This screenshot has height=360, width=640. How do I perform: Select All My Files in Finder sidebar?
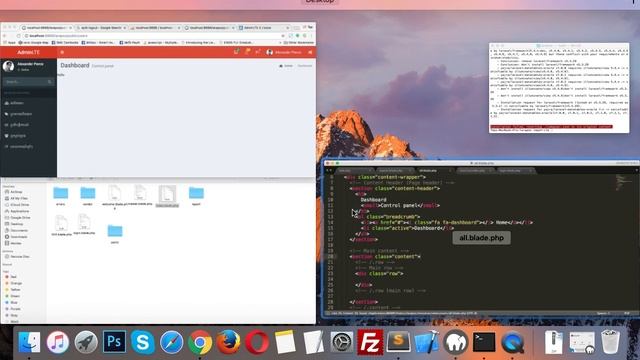click(x=16, y=198)
